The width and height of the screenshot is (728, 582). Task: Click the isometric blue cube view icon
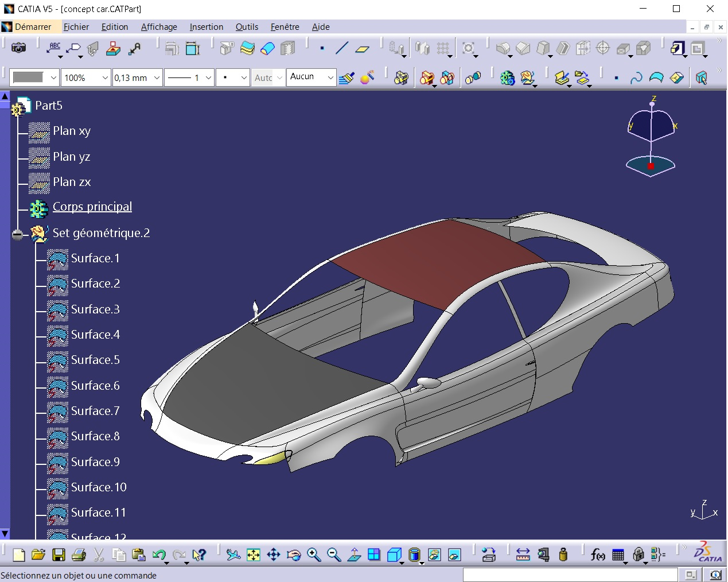coord(394,554)
